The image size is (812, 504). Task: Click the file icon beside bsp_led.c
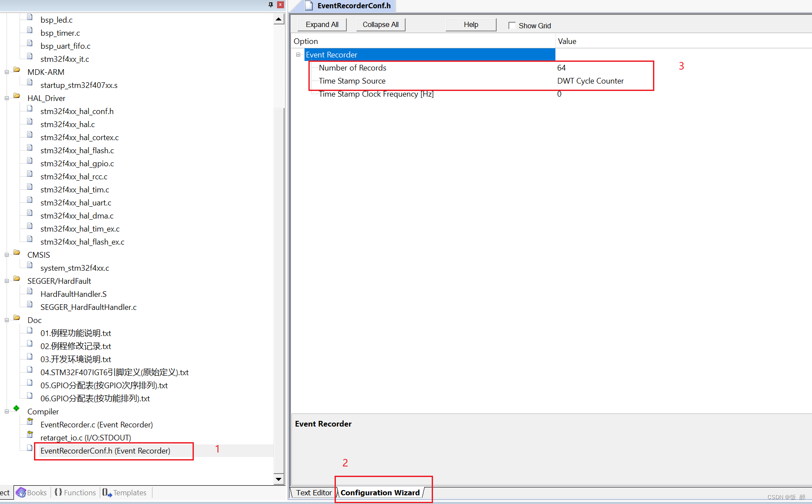tap(29, 17)
